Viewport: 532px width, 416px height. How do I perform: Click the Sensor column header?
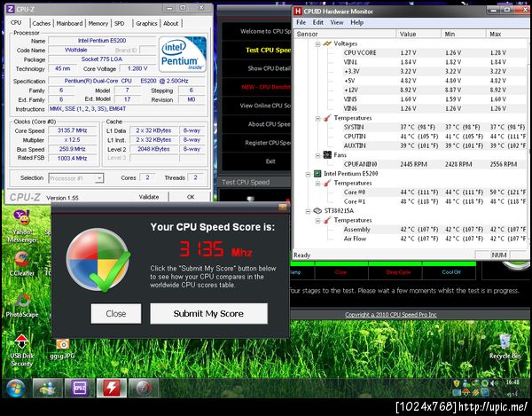(345, 34)
